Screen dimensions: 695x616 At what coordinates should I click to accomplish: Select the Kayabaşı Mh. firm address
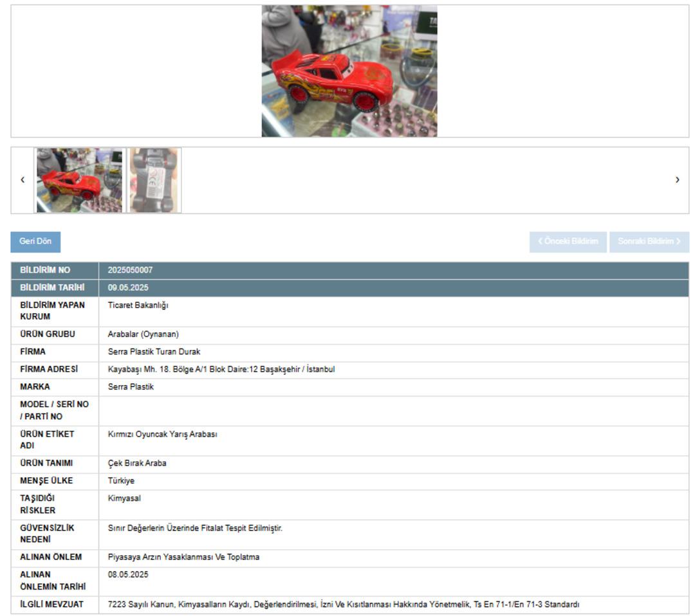[x=221, y=369]
